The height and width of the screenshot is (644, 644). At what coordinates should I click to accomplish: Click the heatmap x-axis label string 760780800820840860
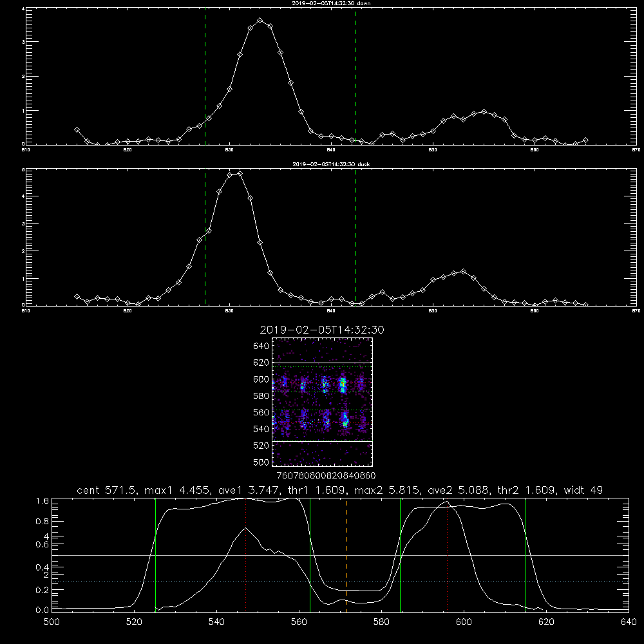326,476
